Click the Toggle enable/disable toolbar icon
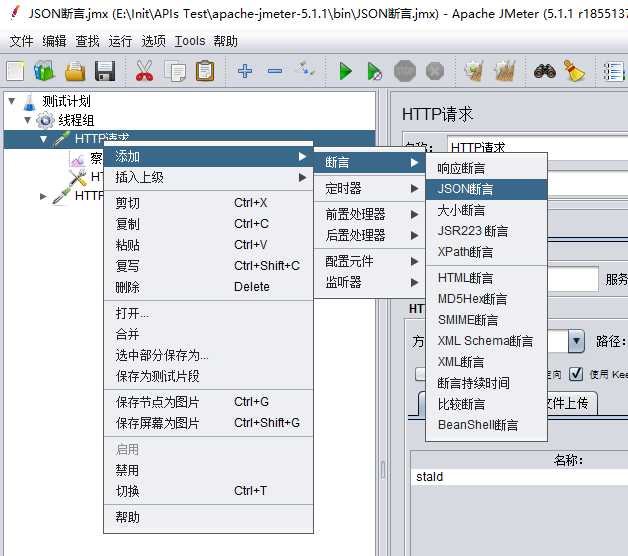The height and width of the screenshot is (556, 628). [x=305, y=70]
